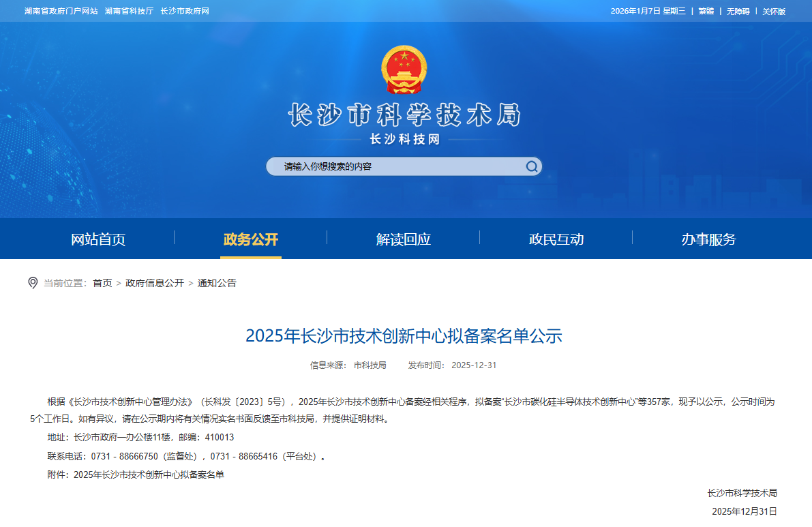The width and height of the screenshot is (812, 527).
Task: Click the location pin icon in breadcrumb
Action: (33, 283)
